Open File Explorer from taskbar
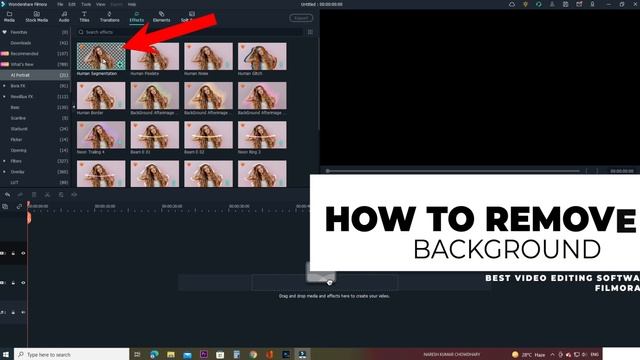This screenshot has height=360, width=640. 171,354
